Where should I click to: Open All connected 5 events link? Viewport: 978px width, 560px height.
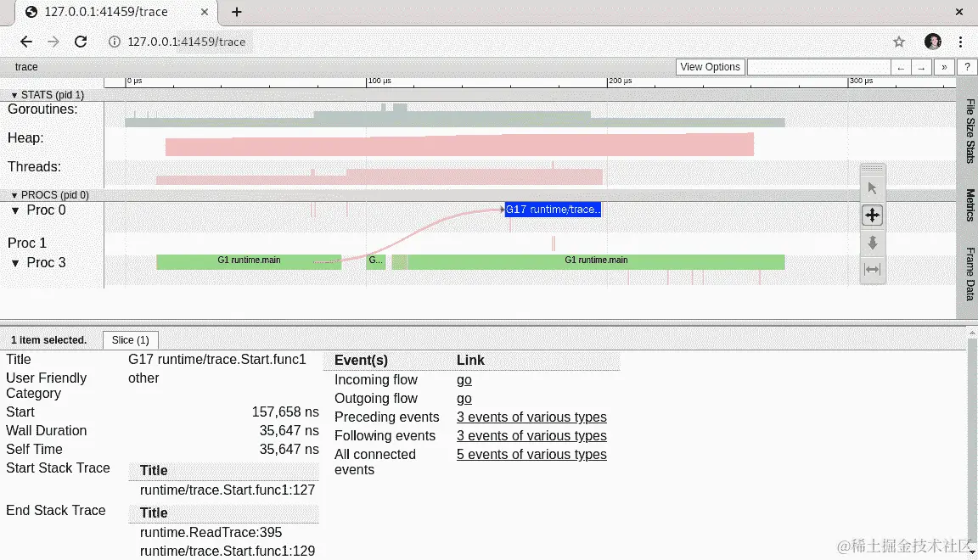[531, 455]
